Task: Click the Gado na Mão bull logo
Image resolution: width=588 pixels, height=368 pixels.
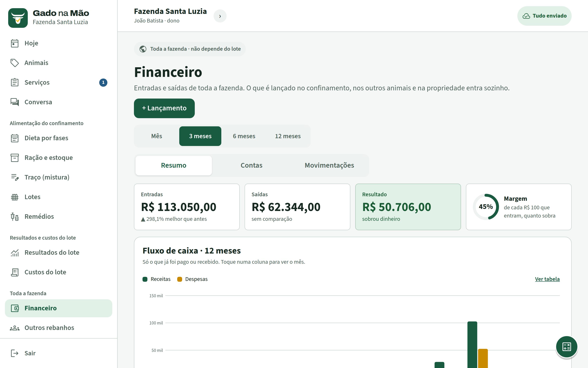Action: pyautogui.click(x=18, y=18)
